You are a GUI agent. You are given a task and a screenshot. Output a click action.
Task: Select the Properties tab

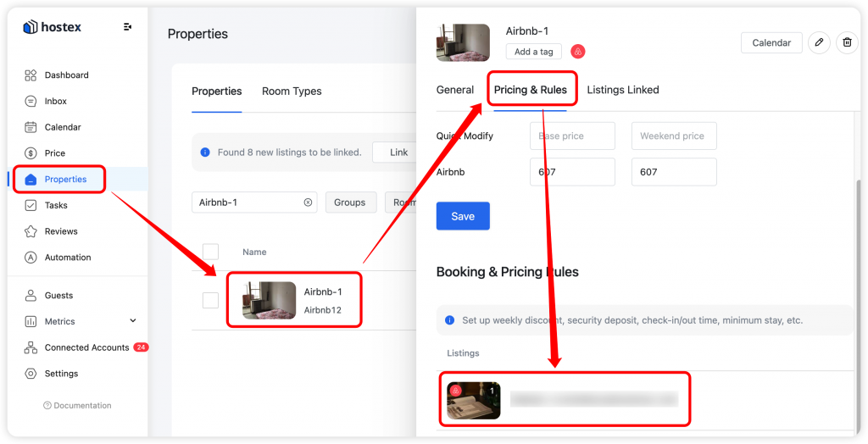click(216, 92)
